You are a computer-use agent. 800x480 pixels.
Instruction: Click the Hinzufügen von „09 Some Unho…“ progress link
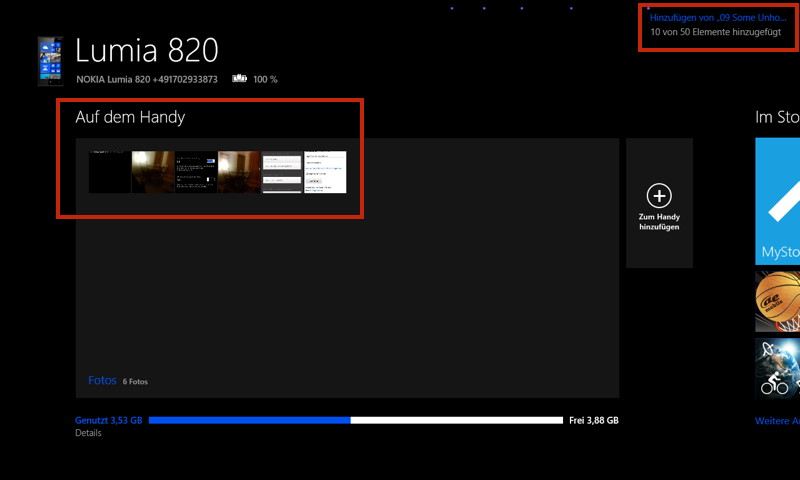click(x=718, y=17)
